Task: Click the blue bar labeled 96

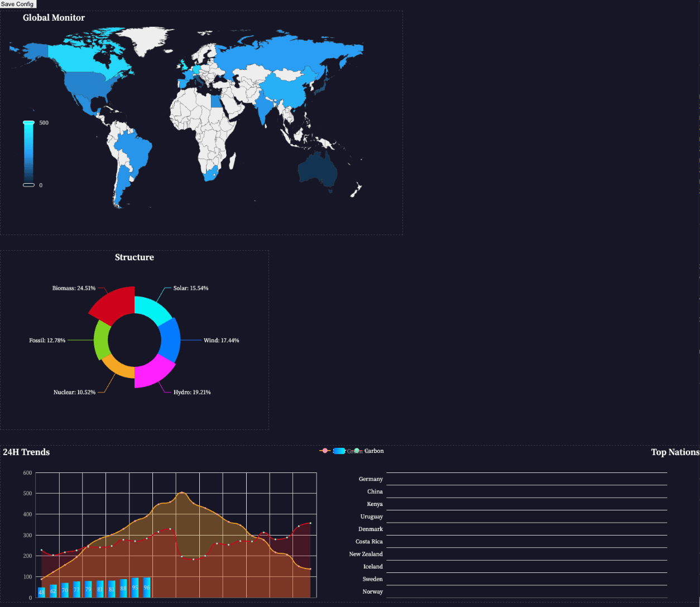Action: (147, 587)
